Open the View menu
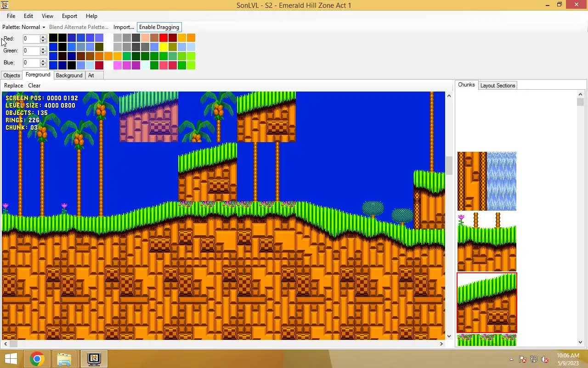This screenshot has width=588, height=368. pyautogui.click(x=47, y=16)
